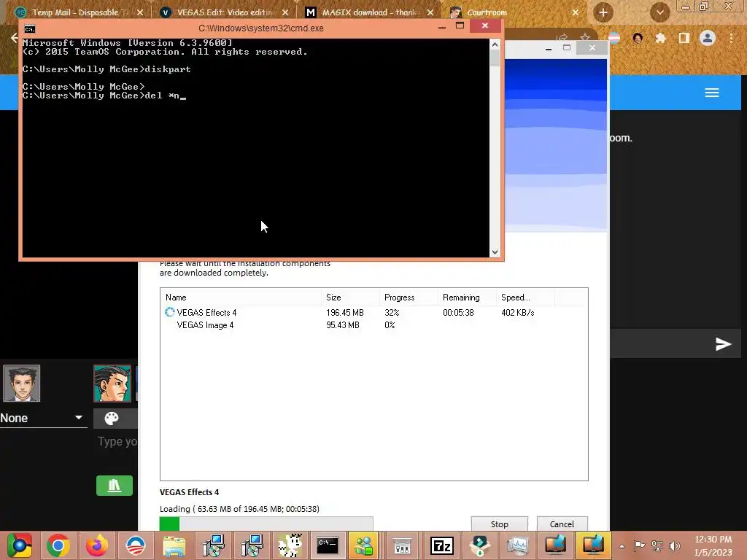The image size is (747, 560).
Task: Open the None dropdown
Action: 43,418
